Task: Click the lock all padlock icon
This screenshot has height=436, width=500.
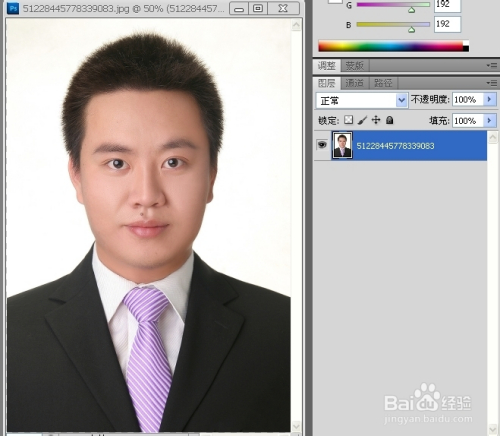Action: tap(389, 120)
